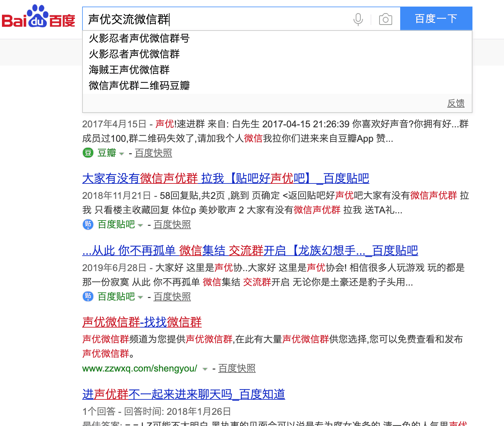504x426 pixels.
Task: Click the date text 2019年6月28日
Action: (x=114, y=268)
